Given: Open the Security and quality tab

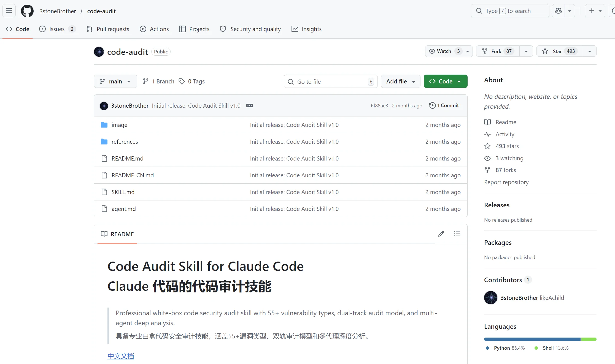Looking at the screenshot, I should [x=250, y=29].
